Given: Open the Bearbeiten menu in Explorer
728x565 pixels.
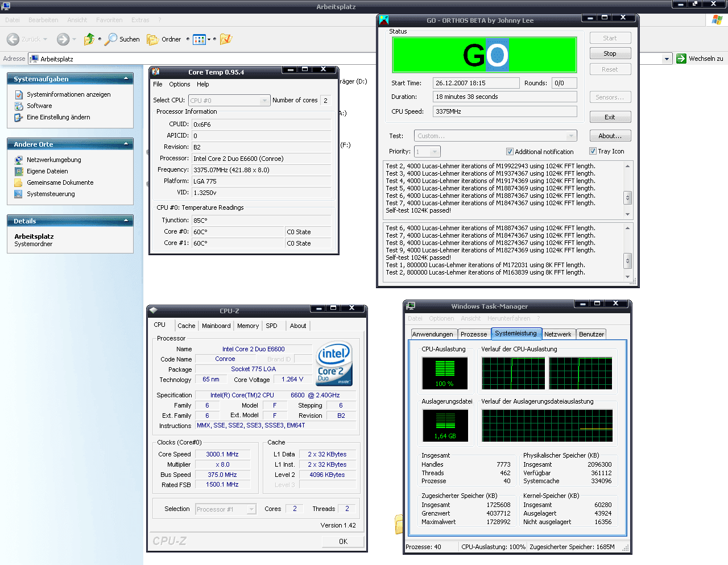Looking at the screenshot, I should point(43,20).
